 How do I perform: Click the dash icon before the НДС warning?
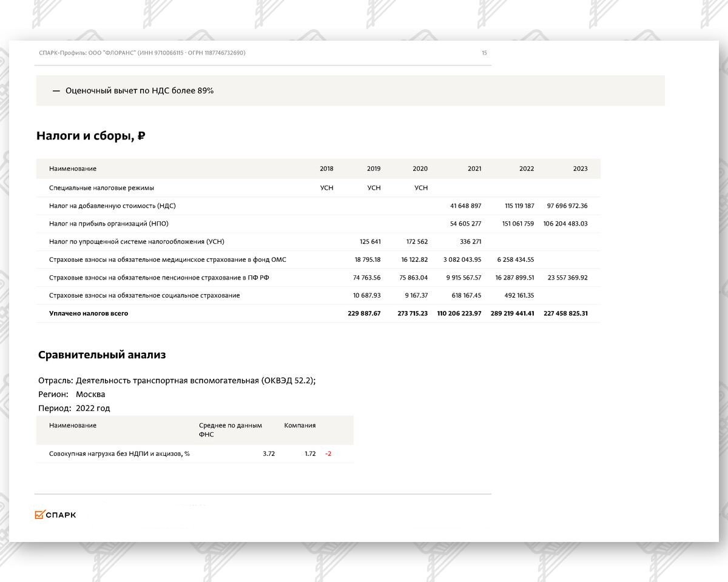(x=55, y=90)
